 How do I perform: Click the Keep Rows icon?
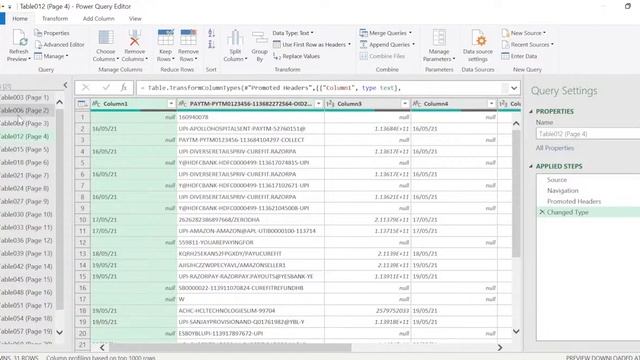pos(166,38)
